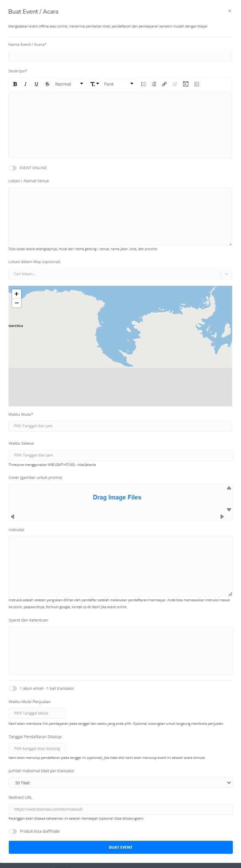Open the Normal block type dropdown
The height and width of the screenshot is (868, 241).
[70, 84]
